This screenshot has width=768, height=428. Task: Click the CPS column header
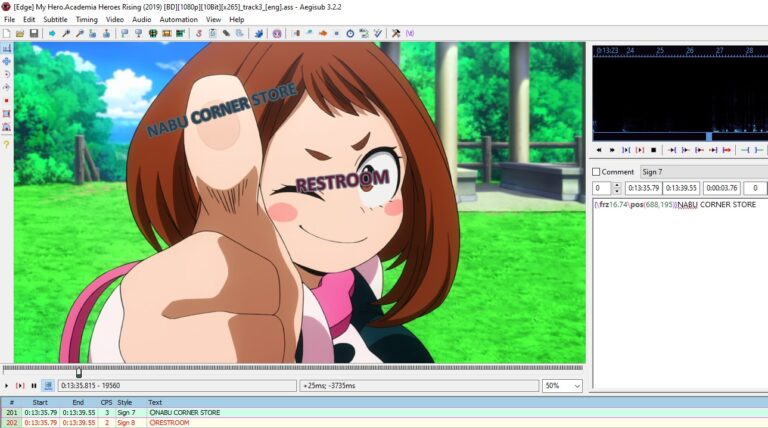pos(106,403)
